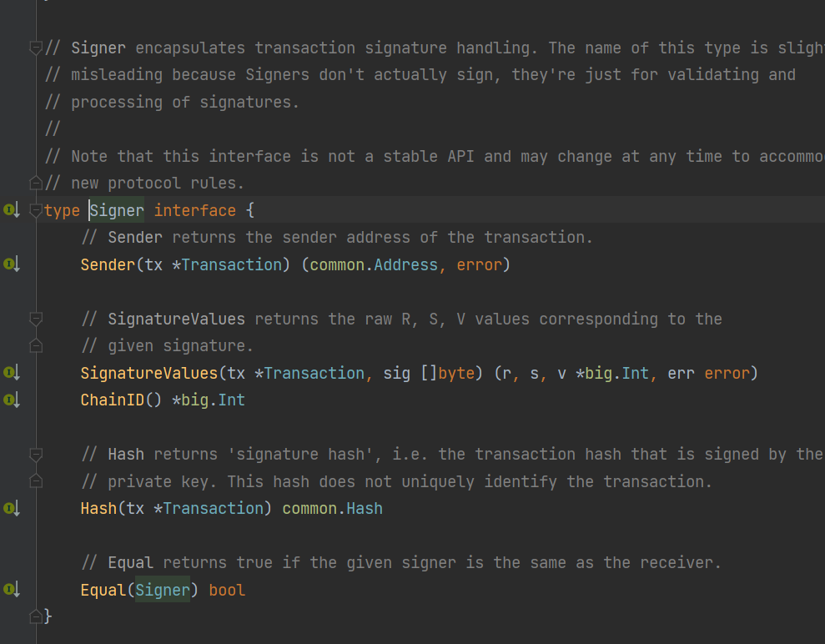
Task: Collapse the SignatureValues comment block
Action: (36, 319)
